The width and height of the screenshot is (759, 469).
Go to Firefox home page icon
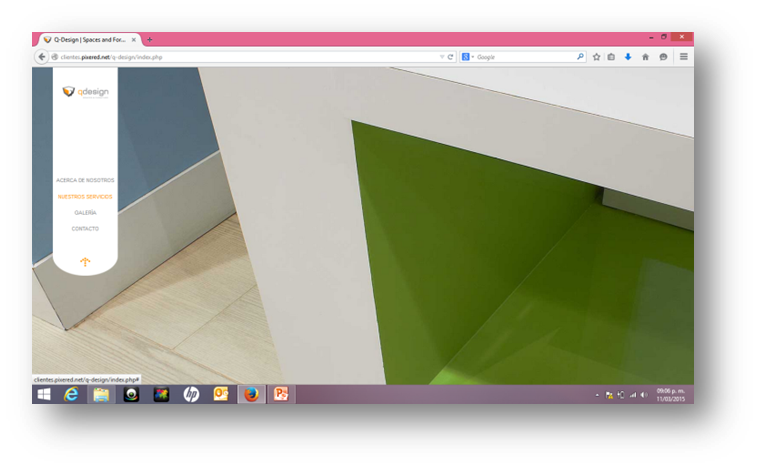point(645,57)
